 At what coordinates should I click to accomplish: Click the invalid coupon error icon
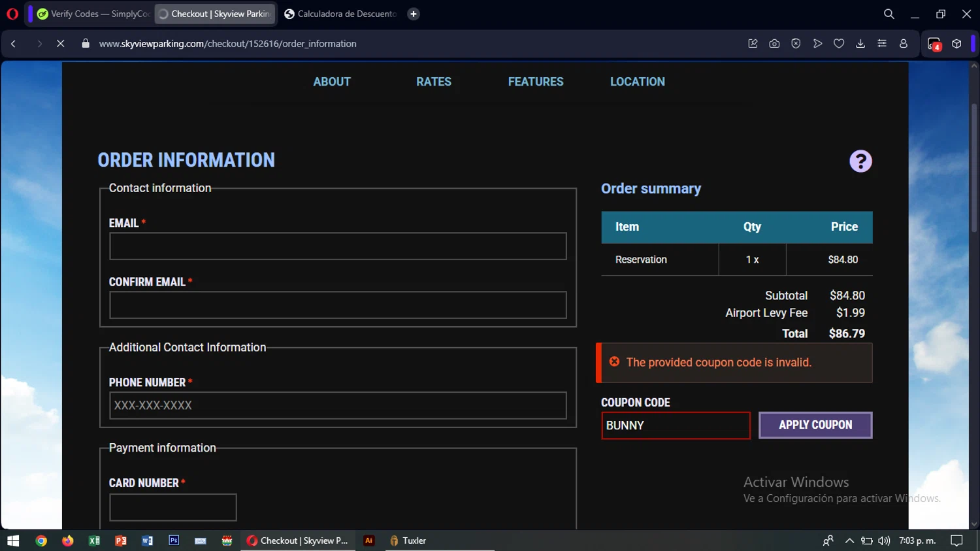point(614,361)
